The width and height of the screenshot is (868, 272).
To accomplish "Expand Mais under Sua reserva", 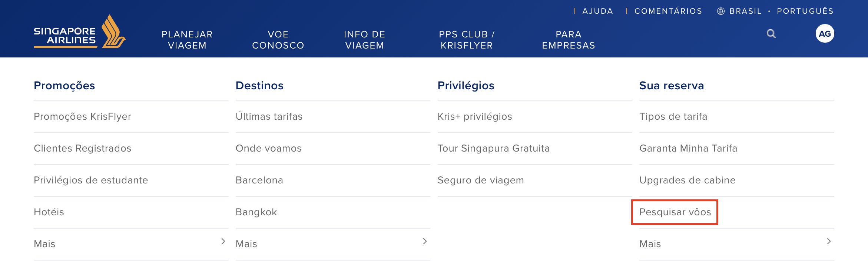I will tap(736, 244).
